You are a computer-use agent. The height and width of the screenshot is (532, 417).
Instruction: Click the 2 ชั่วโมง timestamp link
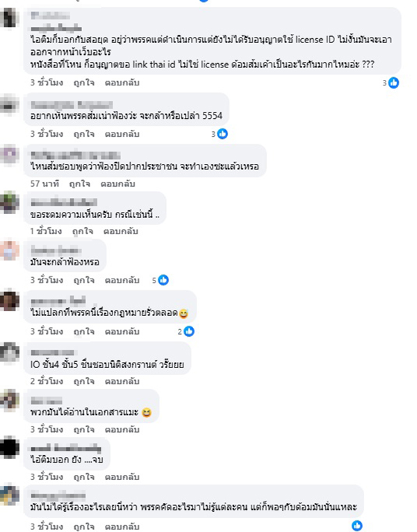pos(47,381)
